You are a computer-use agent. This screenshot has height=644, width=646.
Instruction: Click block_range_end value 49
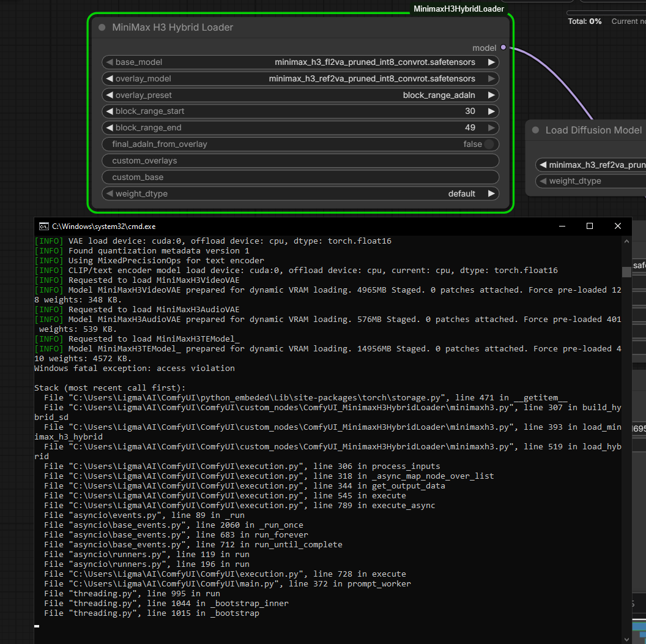point(470,128)
